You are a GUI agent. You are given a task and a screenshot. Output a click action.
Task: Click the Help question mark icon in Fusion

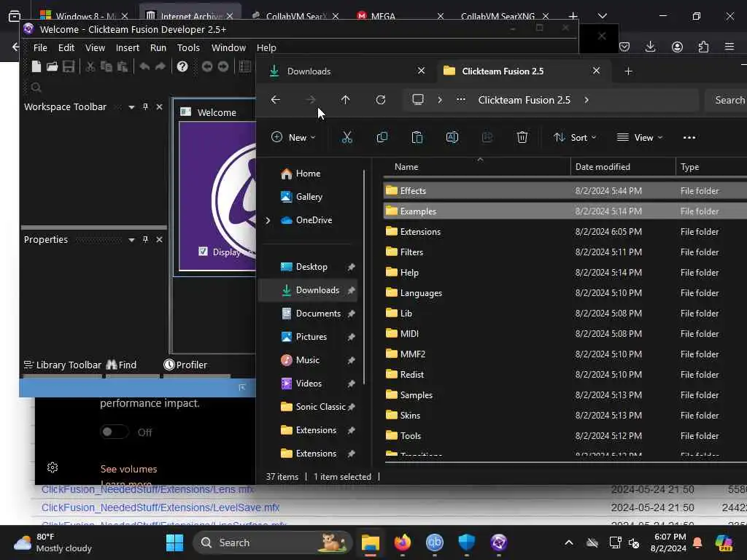tap(182, 66)
